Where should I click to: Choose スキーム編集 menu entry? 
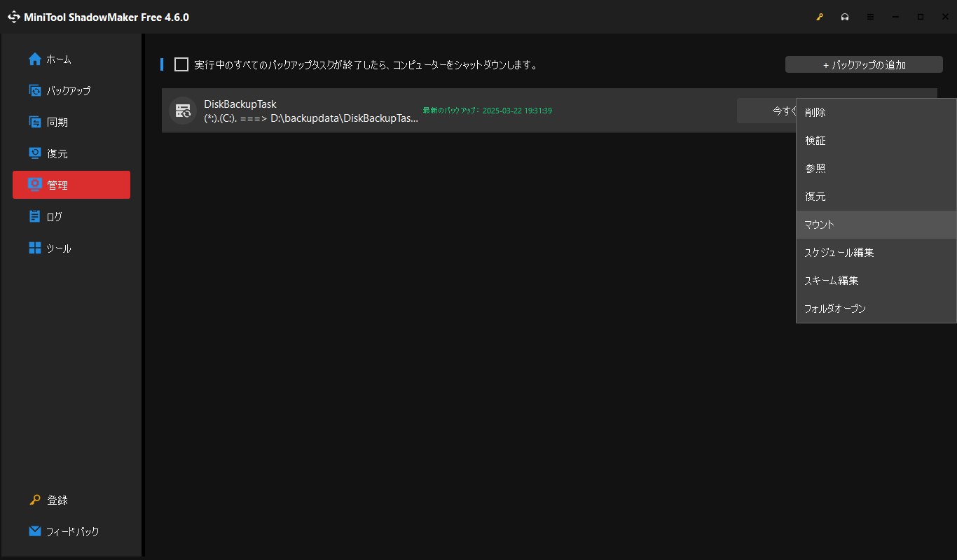(x=876, y=281)
